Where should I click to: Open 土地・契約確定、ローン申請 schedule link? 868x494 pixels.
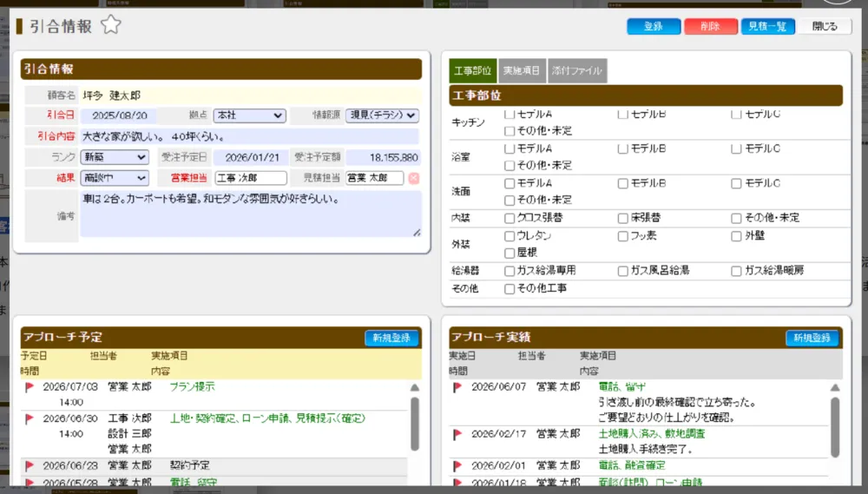pos(267,418)
